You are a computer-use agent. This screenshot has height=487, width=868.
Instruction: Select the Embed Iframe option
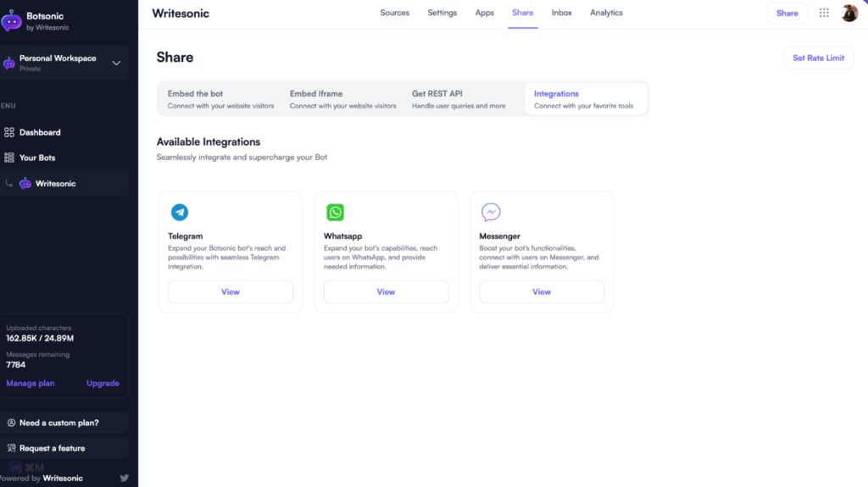[342, 99]
